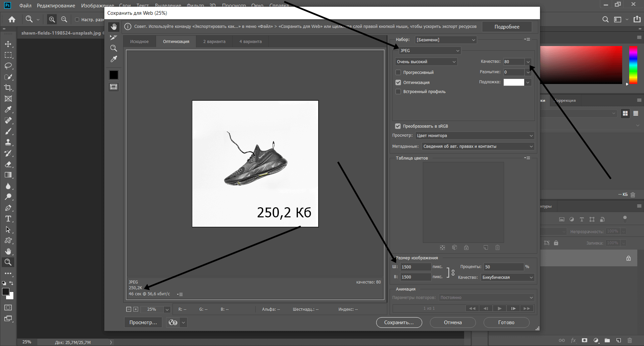The image size is (644, 346).
Task: Switch to the 2 варианта tab
Action: [214, 42]
